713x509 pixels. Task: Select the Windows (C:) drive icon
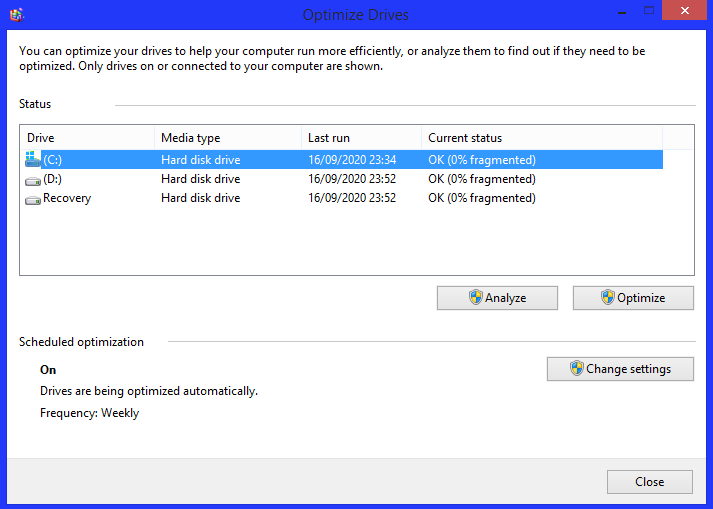click(x=33, y=159)
